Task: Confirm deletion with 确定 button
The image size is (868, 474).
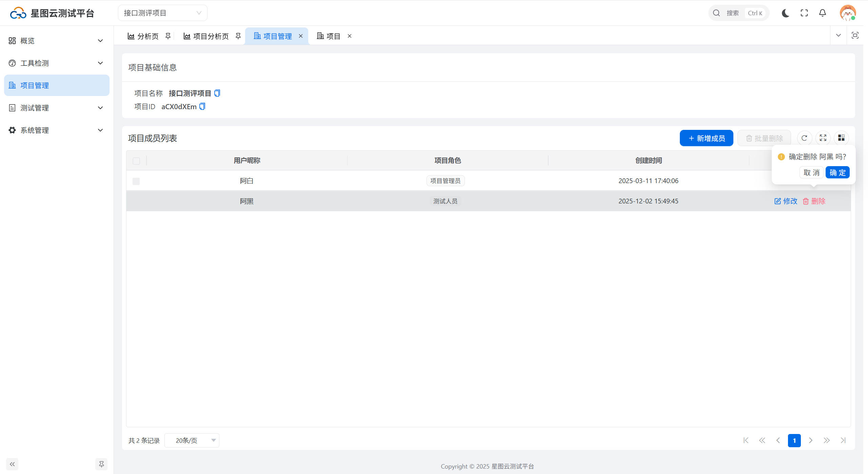Action: point(837,173)
